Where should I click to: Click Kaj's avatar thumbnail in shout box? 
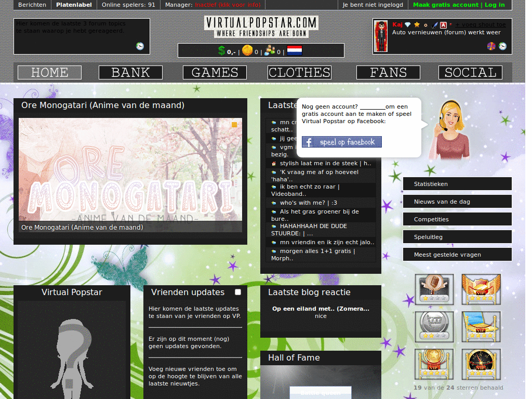tap(381, 36)
